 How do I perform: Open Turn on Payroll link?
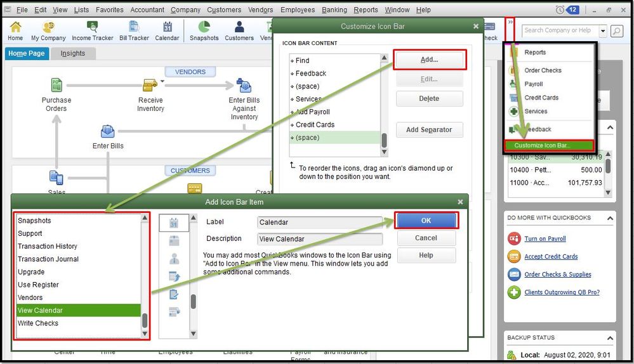(545, 239)
